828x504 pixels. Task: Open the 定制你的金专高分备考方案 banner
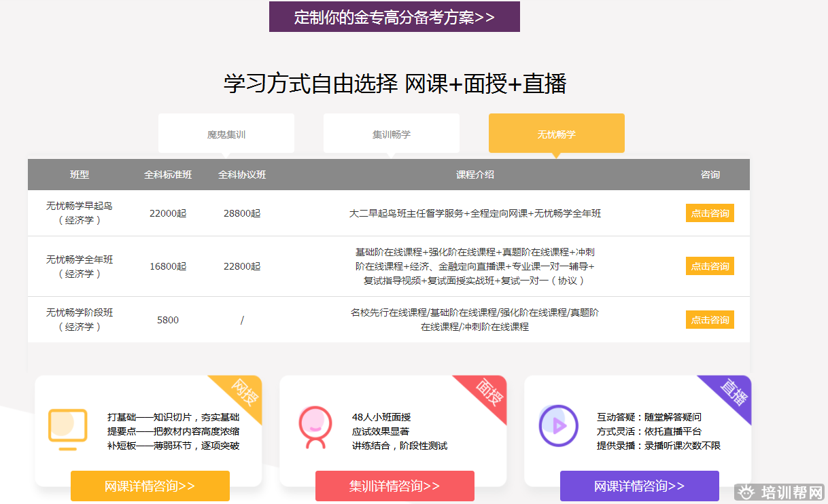(394, 17)
